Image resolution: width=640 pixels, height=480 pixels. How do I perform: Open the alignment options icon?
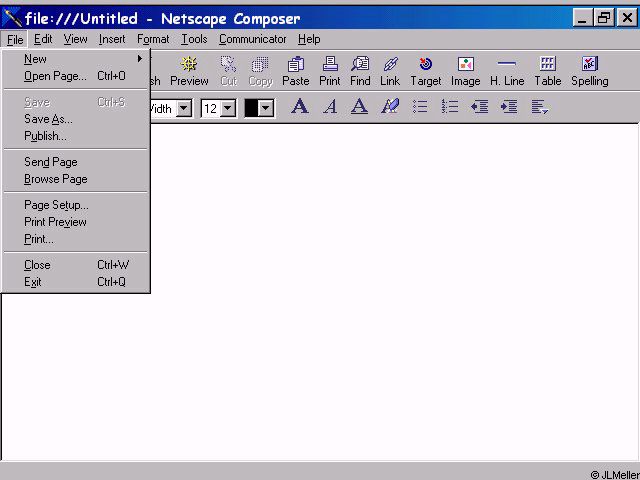point(539,107)
